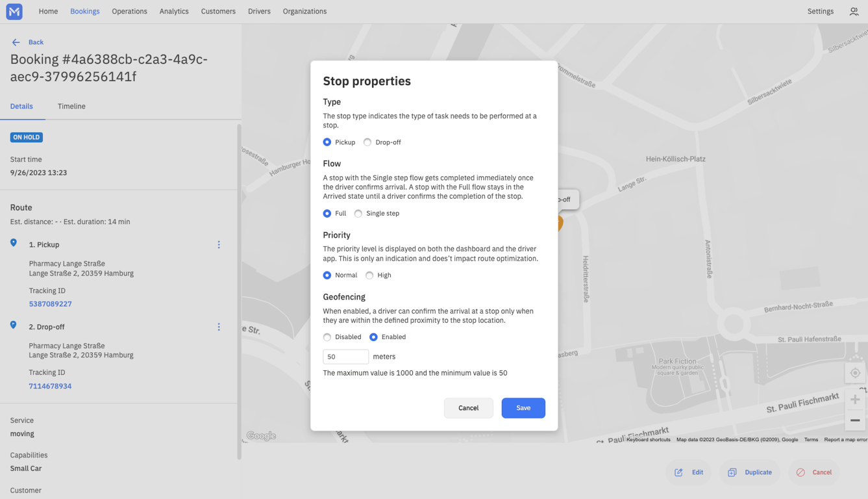Click the 'Small Car' capability value
The image size is (868, 499).
tap(26, 468)
